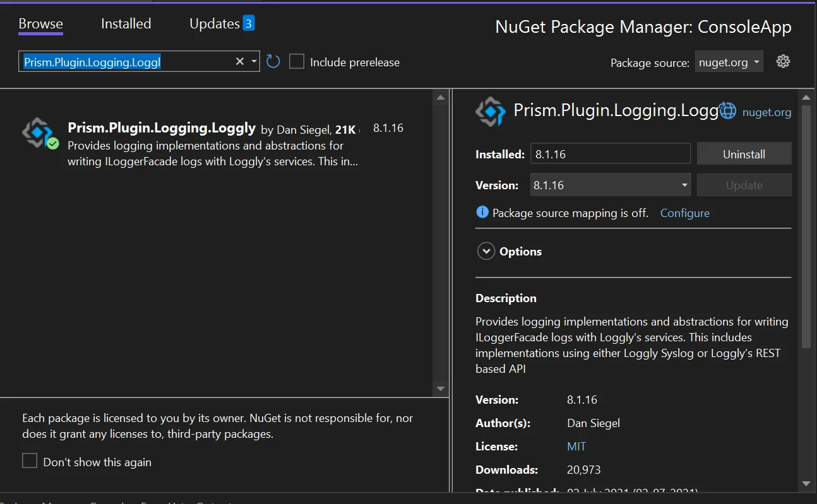Click the Uninstall button
The image size is (817, 504).
744,154
